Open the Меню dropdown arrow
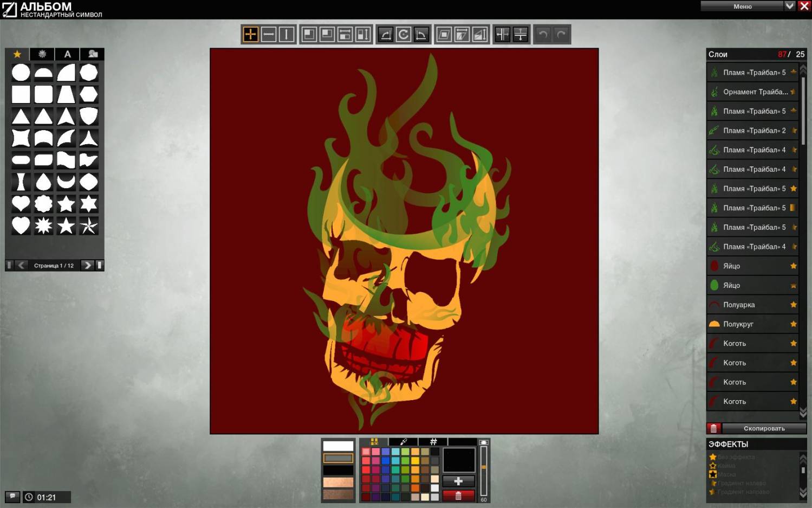Viewport: 812px width, 508px height. pos(789,6)
